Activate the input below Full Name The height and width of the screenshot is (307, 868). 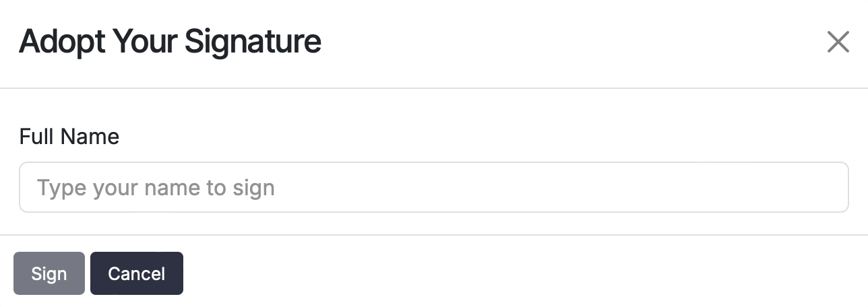tap(433, 187)
